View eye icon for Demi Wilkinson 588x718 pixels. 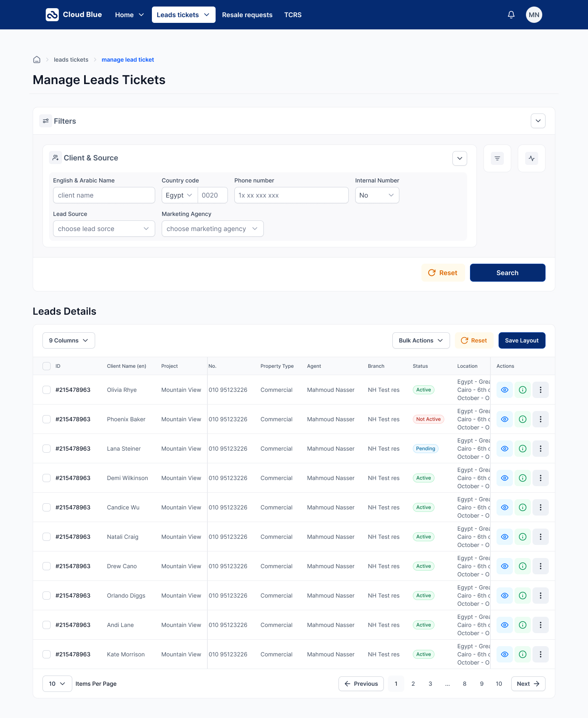505,478
